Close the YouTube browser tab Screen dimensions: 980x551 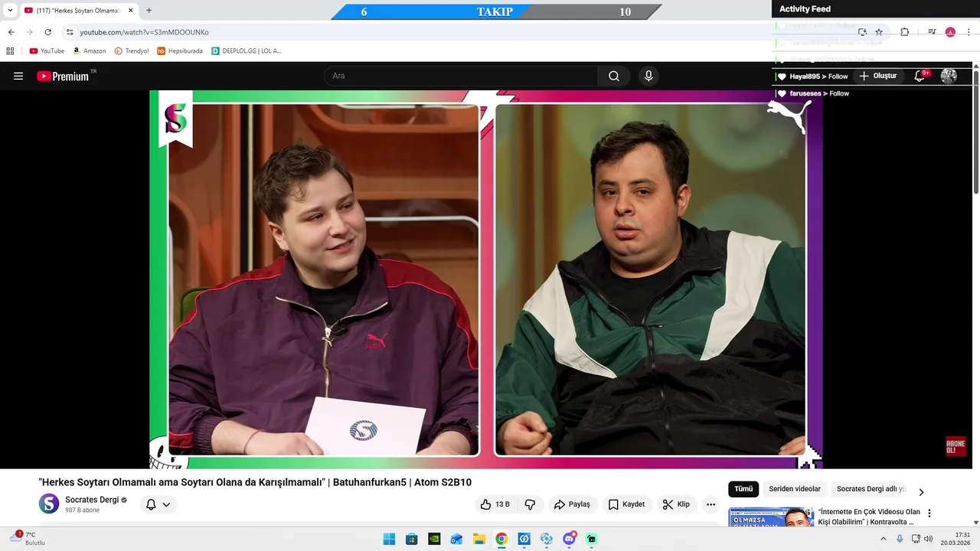[130, 11]
